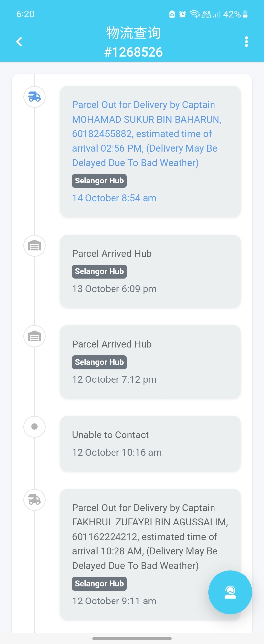This screenshot has width=264, height=644.
Task: Open the Unable to Contact status card
Action: (150, 443)
